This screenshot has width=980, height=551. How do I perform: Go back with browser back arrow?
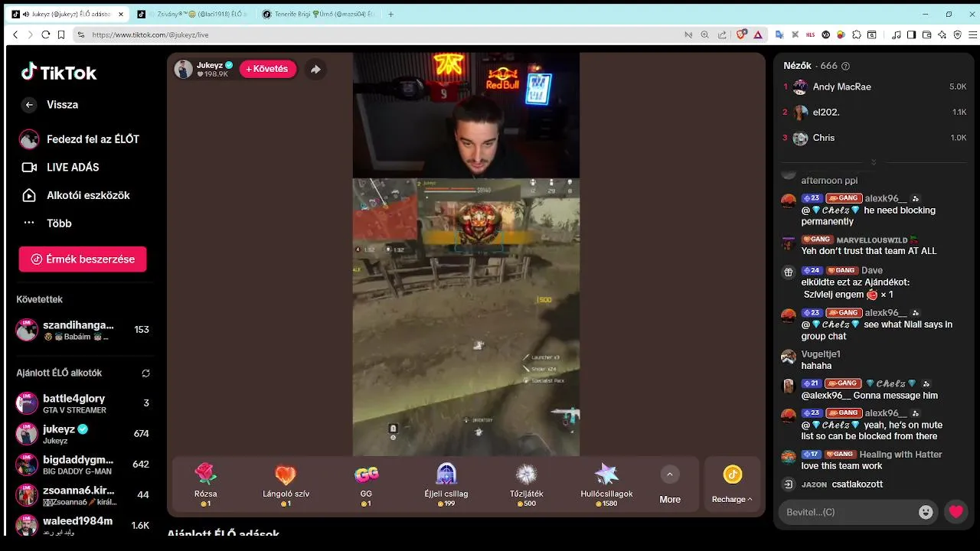(15, 34)
